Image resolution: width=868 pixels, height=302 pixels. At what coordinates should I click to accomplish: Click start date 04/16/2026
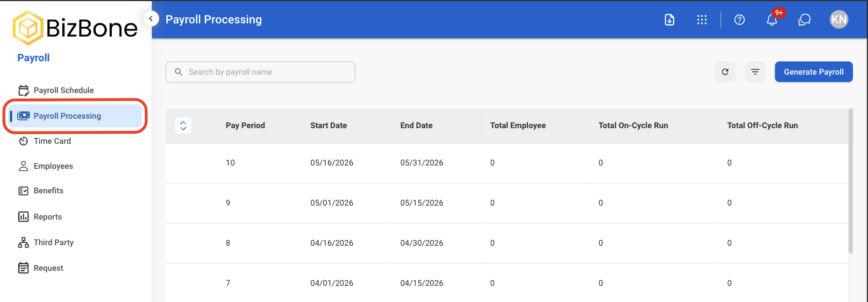coord(332,243)
